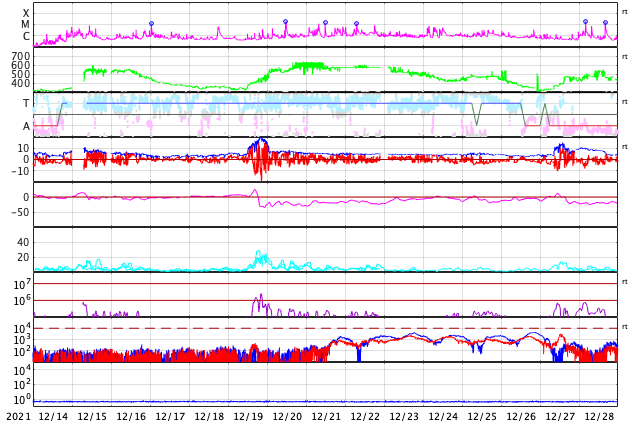Image resolution: width=634 pixels, height=424 pixels.
Task: Click the '2021' year label
Action: point(19,416)
